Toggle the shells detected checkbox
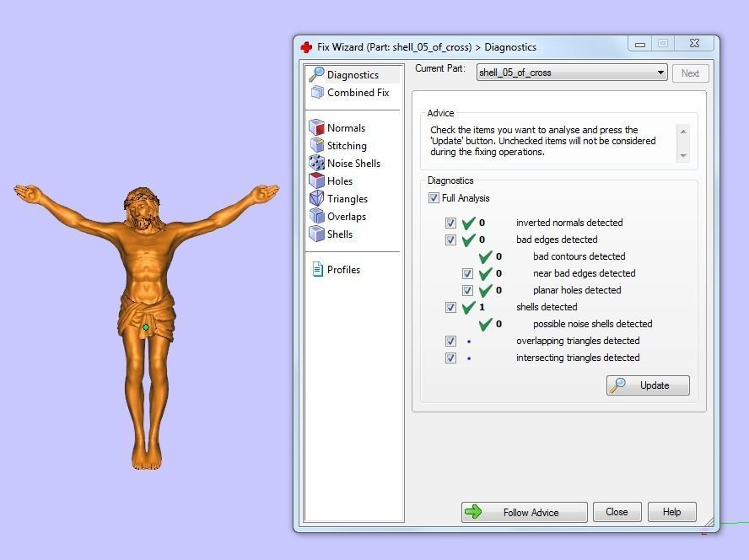The width and height of the screenshot is (749, 560). [x=450, y=307]
